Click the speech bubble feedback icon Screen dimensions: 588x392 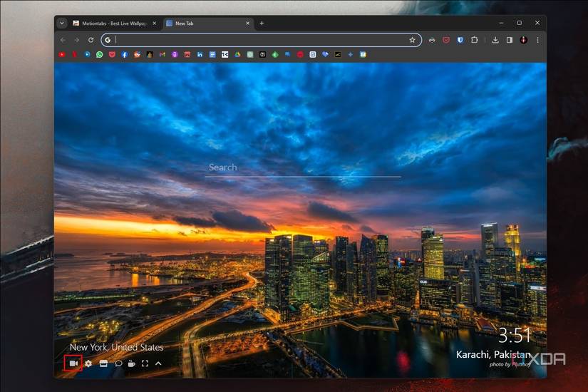click(x=118, y=363)
